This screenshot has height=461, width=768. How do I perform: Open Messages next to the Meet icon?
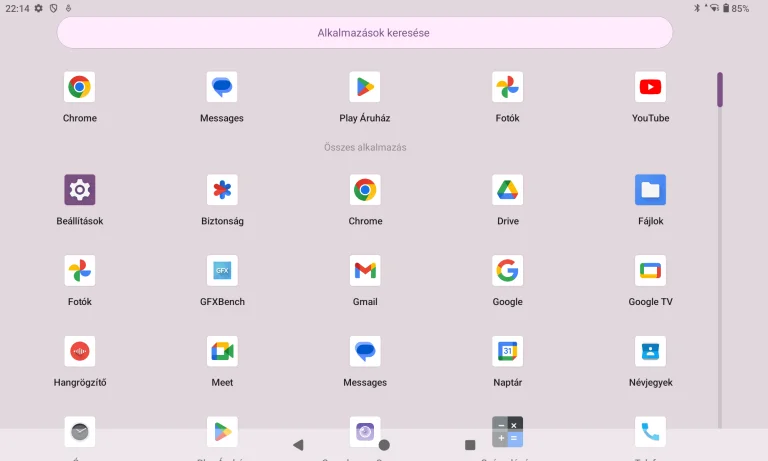tap(365, 351)
